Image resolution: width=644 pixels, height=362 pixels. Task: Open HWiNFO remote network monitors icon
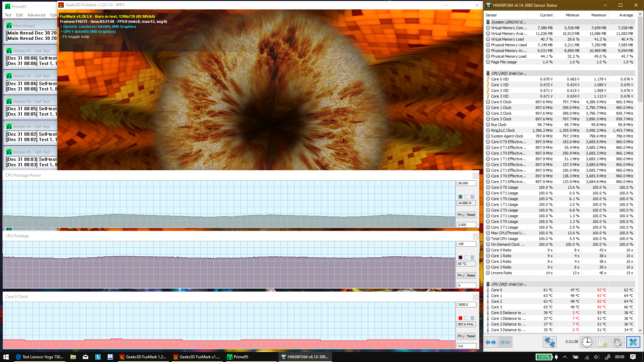tap(549, 342)
